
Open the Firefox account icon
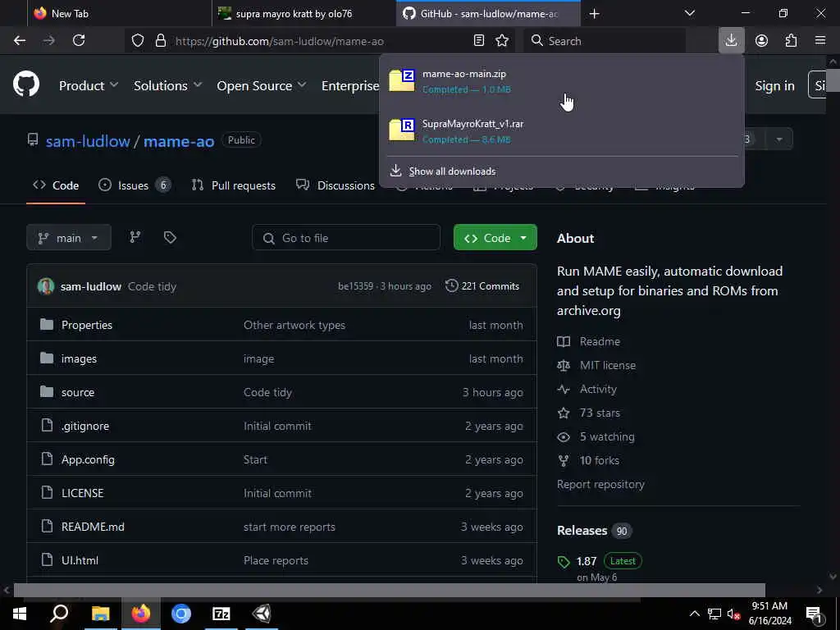[761, 41]
